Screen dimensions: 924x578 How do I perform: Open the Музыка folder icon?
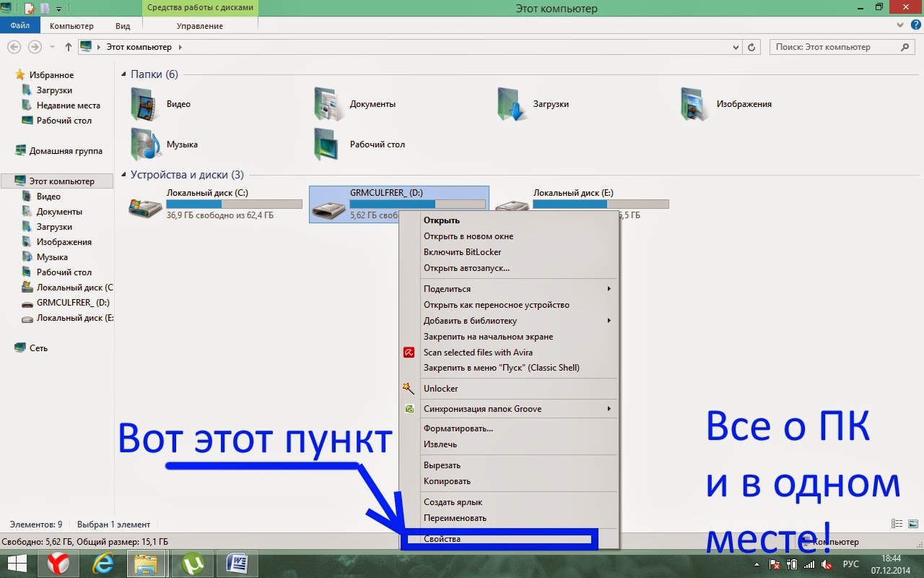145,144
